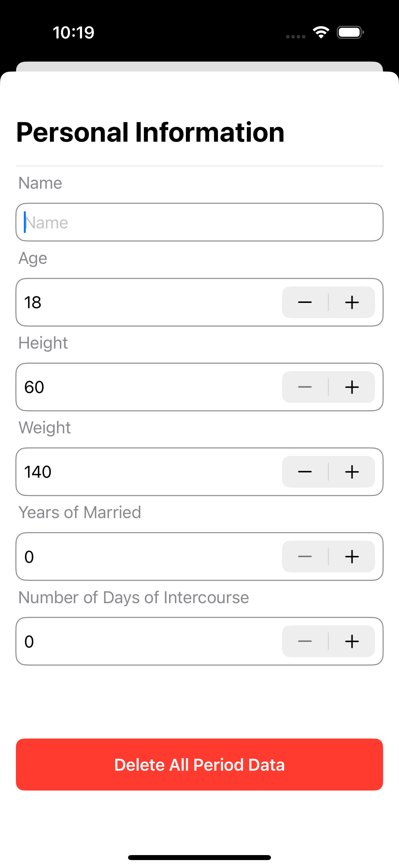Image resolution: width=399 pixels, height=868 pixels.
Task: Decrease Height with the minus icon
Action: pos(305,387)
